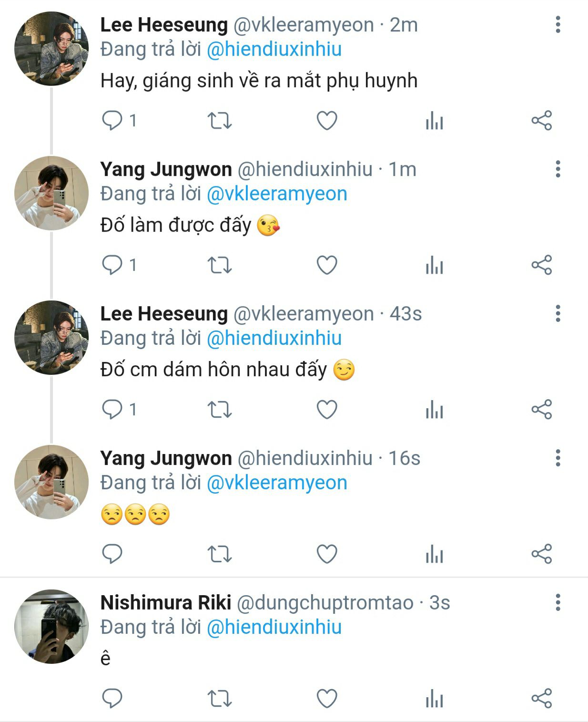588x722 pixels.
Task: Open more options on the 2m-old tweet
Action: [x=558, y=24]
